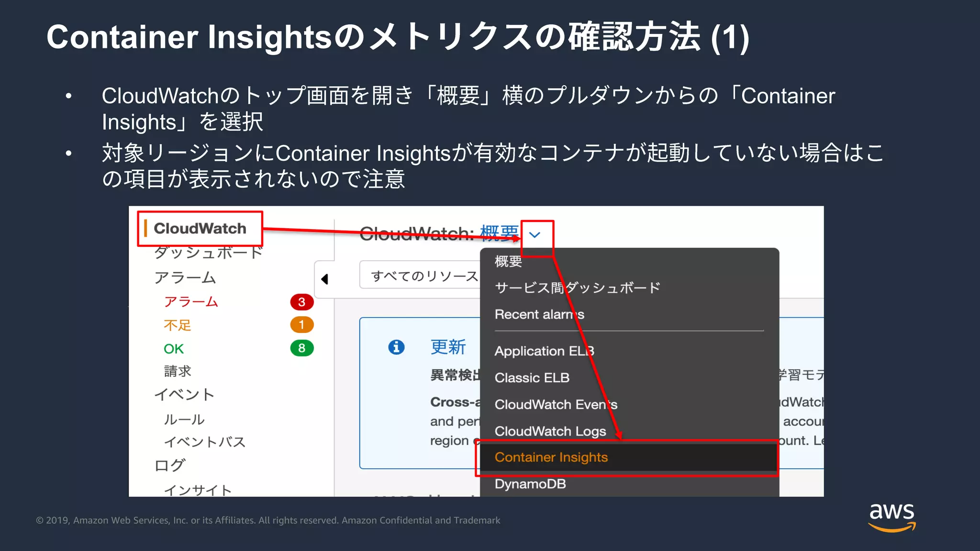This screenshot has height=551, width=980.
Task: Click the blue 概要 title link
Action: tap(500, 233)
